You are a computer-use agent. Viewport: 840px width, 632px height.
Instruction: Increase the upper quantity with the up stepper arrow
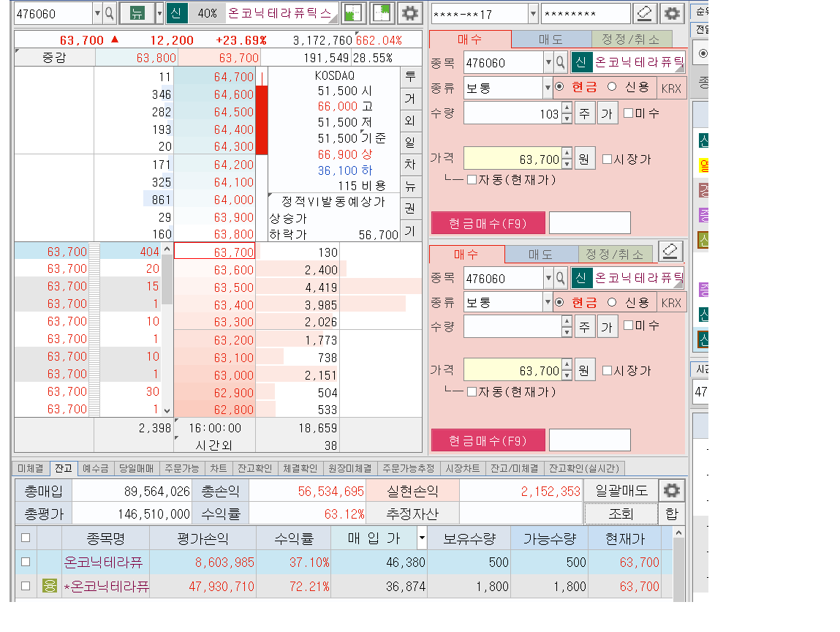567,109
